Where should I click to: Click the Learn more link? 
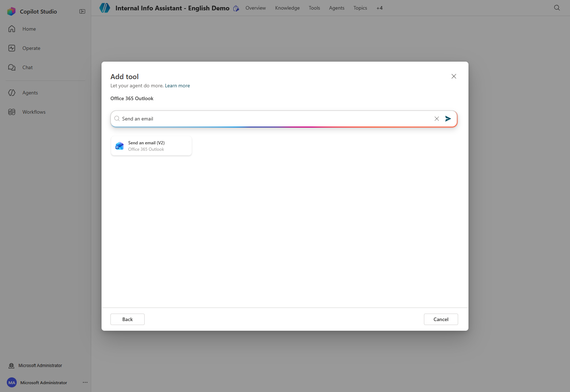177,86
